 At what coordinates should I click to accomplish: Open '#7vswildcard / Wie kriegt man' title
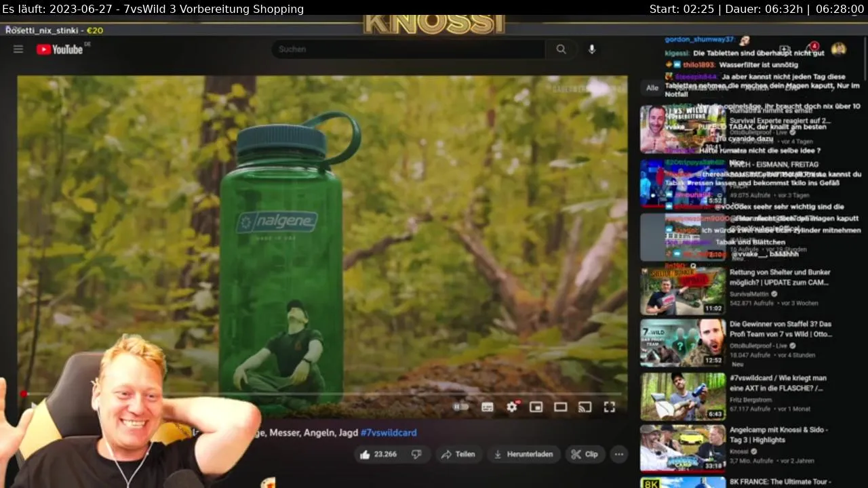[778, 383]
